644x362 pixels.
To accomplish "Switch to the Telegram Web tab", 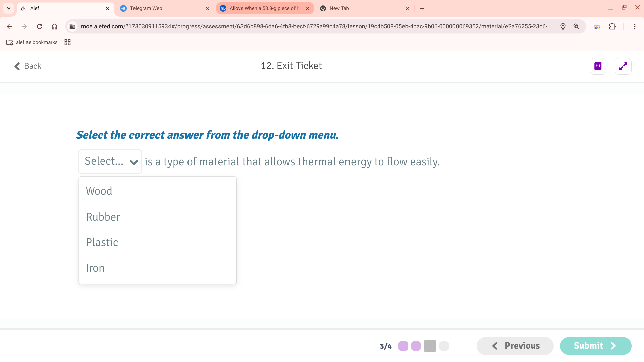I will [x=146, y=8].
